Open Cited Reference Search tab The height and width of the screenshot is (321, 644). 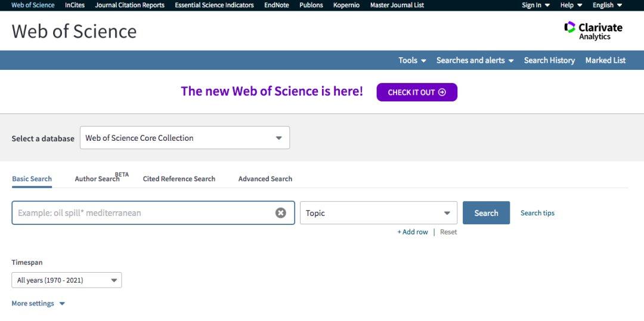coord(179,179)
